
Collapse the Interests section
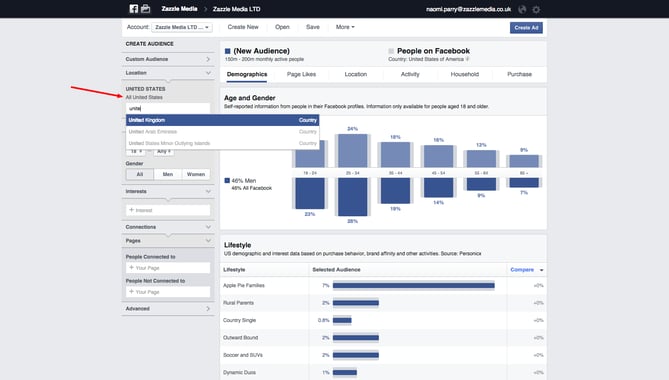click(x=168, y=191)
